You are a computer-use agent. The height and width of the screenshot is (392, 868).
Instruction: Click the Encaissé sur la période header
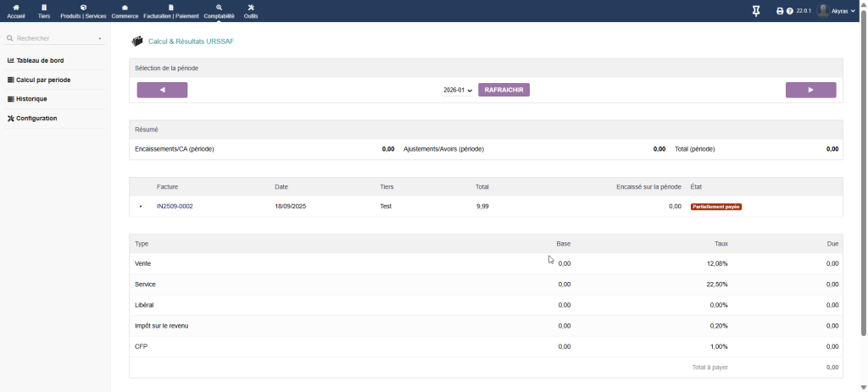tap(648, 187)
